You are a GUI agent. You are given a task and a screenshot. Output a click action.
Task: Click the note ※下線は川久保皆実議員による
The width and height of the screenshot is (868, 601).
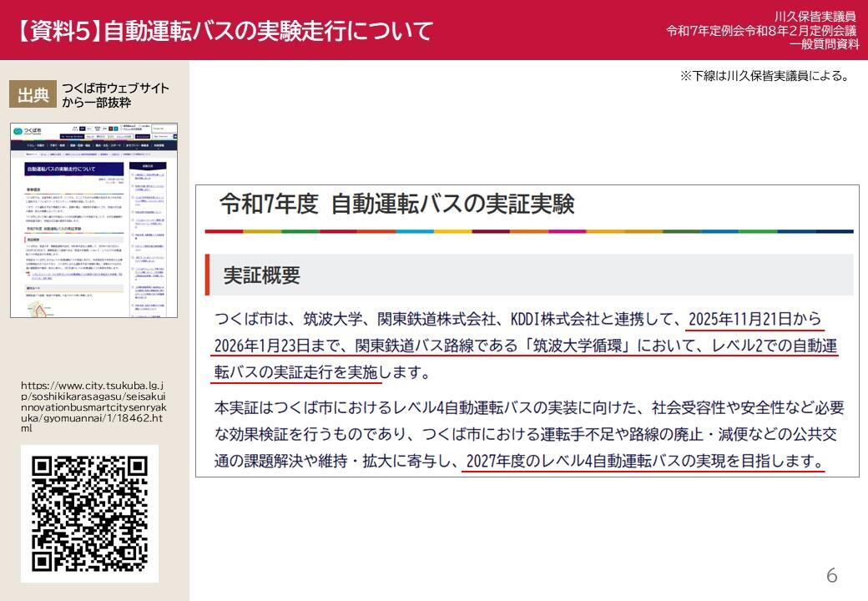(765, 76)
